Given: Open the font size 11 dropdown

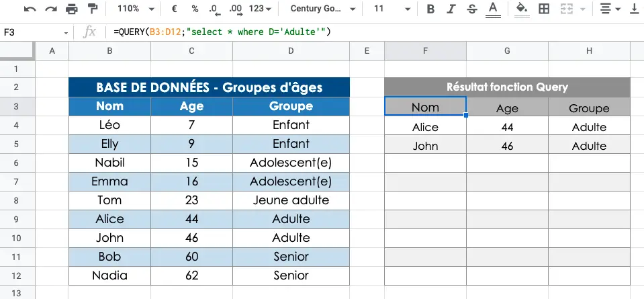Looking at the screenshot, I should point(392,9).
